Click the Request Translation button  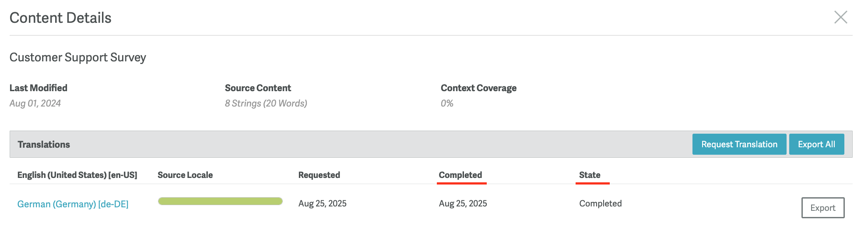coord(739,144)
